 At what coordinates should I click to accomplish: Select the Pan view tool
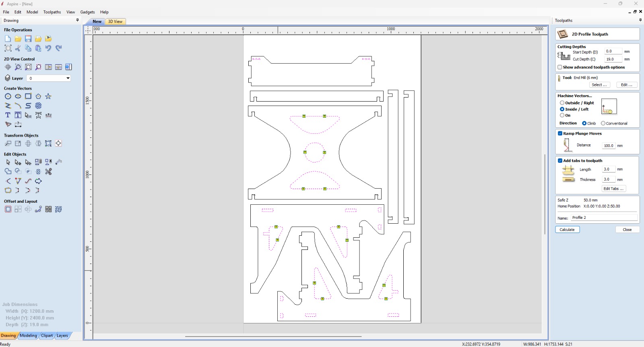8,67
